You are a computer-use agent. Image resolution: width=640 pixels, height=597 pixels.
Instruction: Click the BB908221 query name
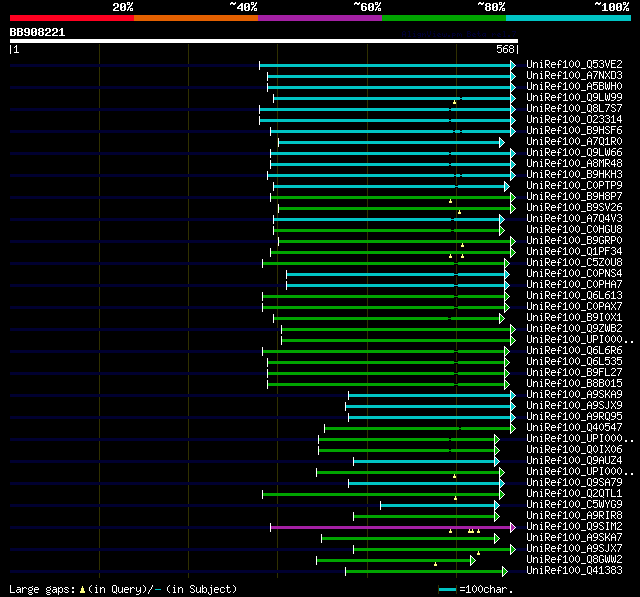37,32
